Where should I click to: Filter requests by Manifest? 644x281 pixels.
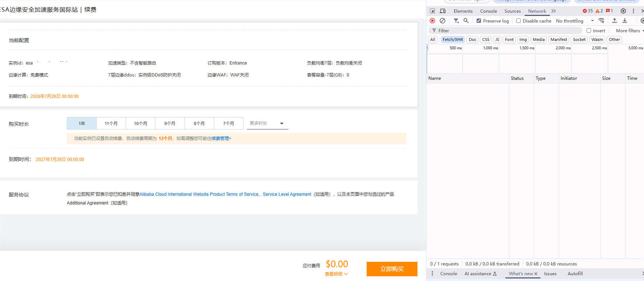pos(559,40)
